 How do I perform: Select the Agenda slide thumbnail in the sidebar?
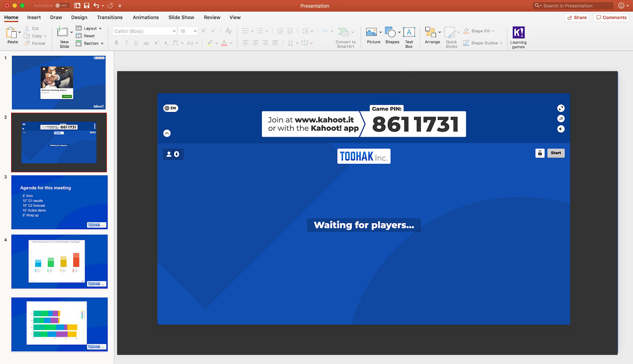click(59, 202)
